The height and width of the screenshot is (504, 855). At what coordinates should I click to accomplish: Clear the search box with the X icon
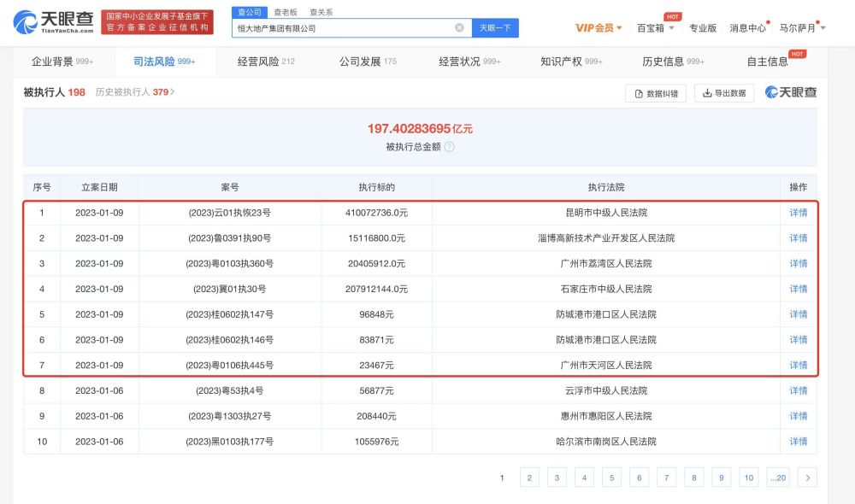(459, 28)
